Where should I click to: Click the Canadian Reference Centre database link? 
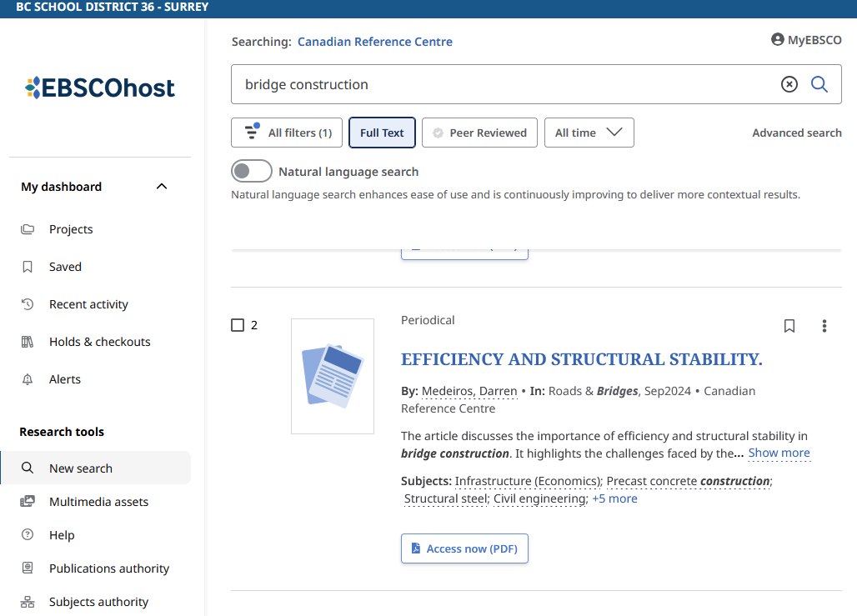pos(375,42)
